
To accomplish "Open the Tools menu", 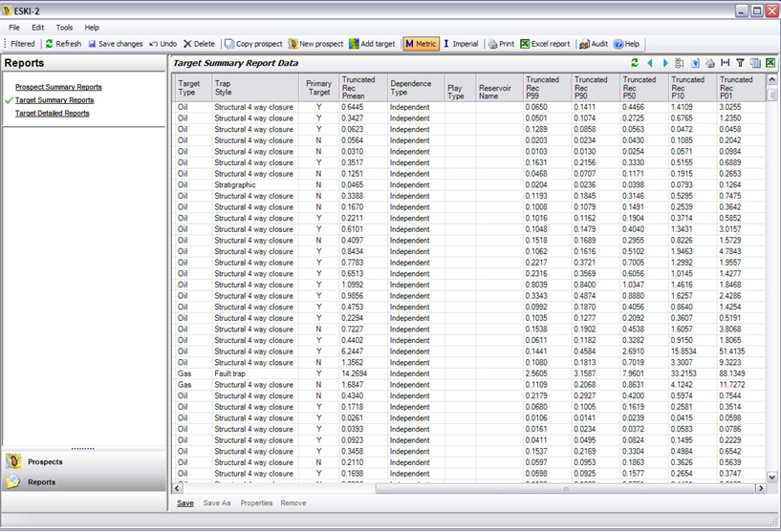I will [x=64, y=28].
